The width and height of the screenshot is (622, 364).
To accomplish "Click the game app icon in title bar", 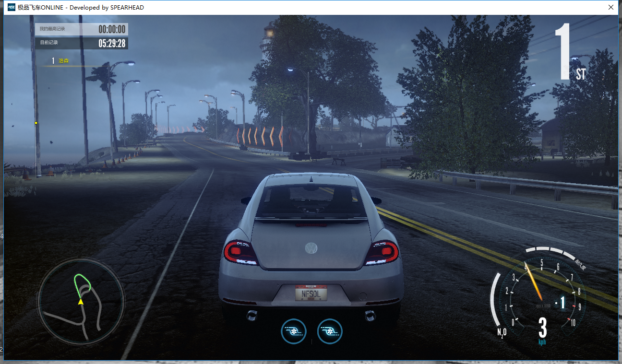I will coord(11,7).
